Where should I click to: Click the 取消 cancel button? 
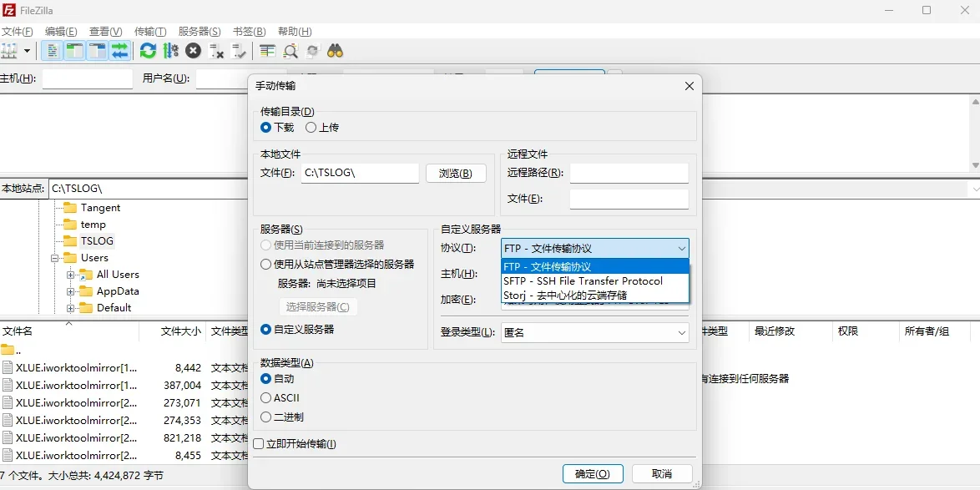coord(662,474)
